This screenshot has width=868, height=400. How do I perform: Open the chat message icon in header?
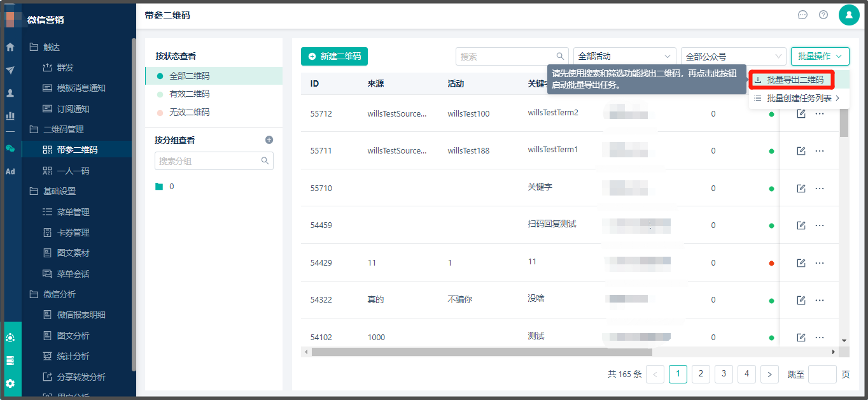802,15
